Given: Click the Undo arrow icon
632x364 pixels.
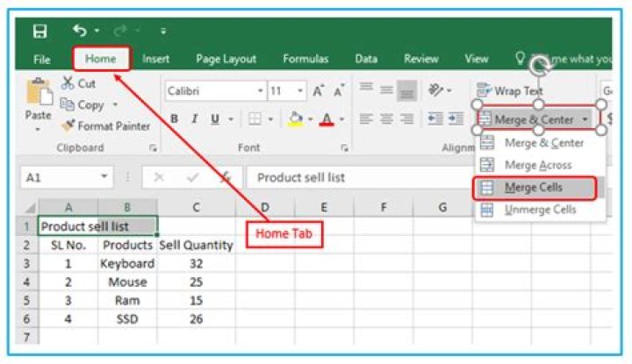Looking at the screenshot, I should tap(80, 31).
